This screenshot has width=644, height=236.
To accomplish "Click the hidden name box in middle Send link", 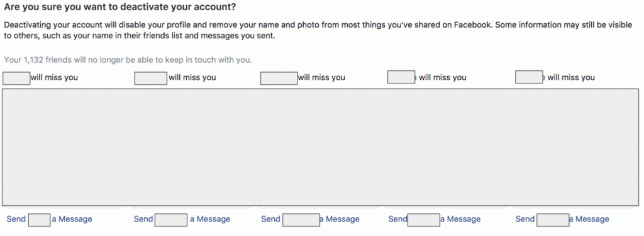I will pos(301,220).
